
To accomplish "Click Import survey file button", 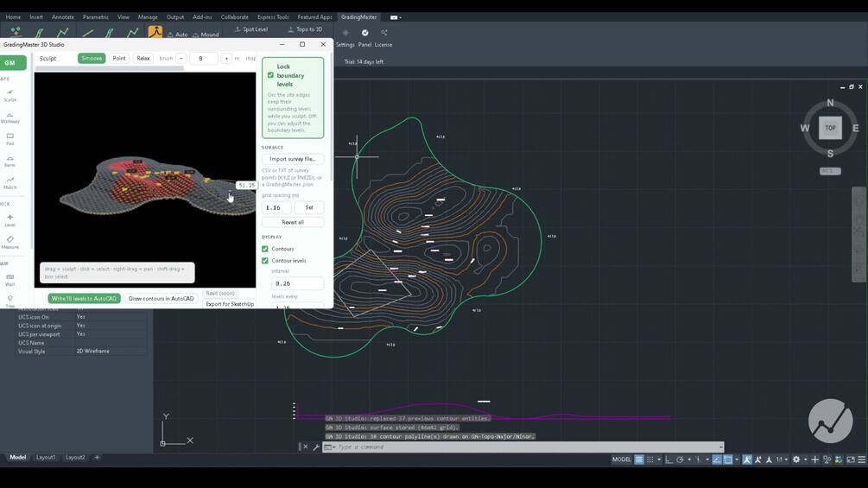I will (x=293, y=159).
